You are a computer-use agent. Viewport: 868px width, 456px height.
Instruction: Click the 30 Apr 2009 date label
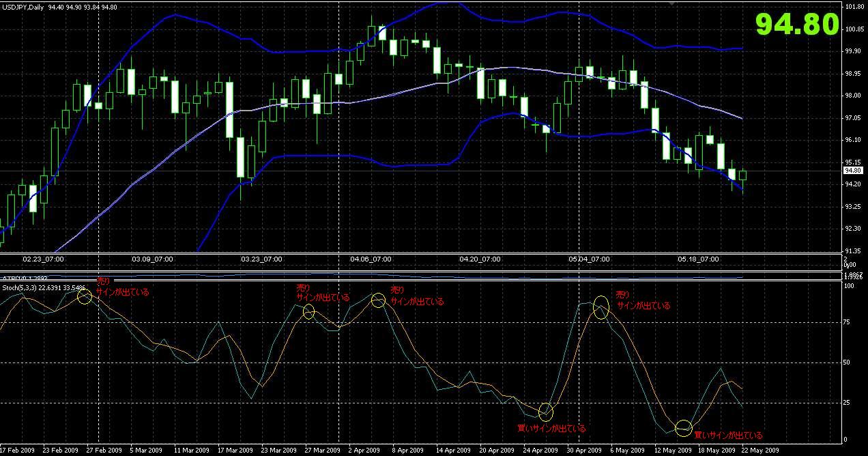pos(583,451)
